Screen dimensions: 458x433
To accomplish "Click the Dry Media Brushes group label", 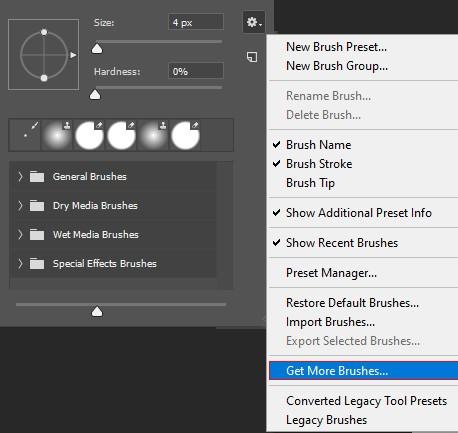I will pyautogui.click(x=95, y=205).
